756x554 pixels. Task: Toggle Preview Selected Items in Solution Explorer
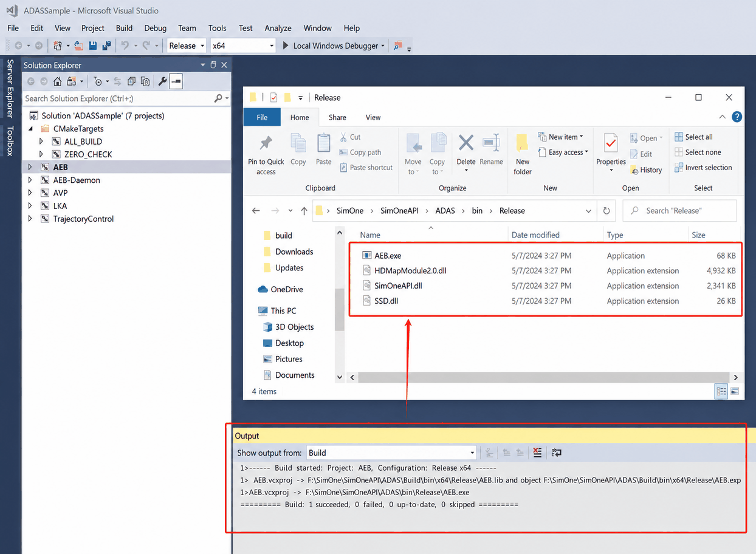point(176,81)
